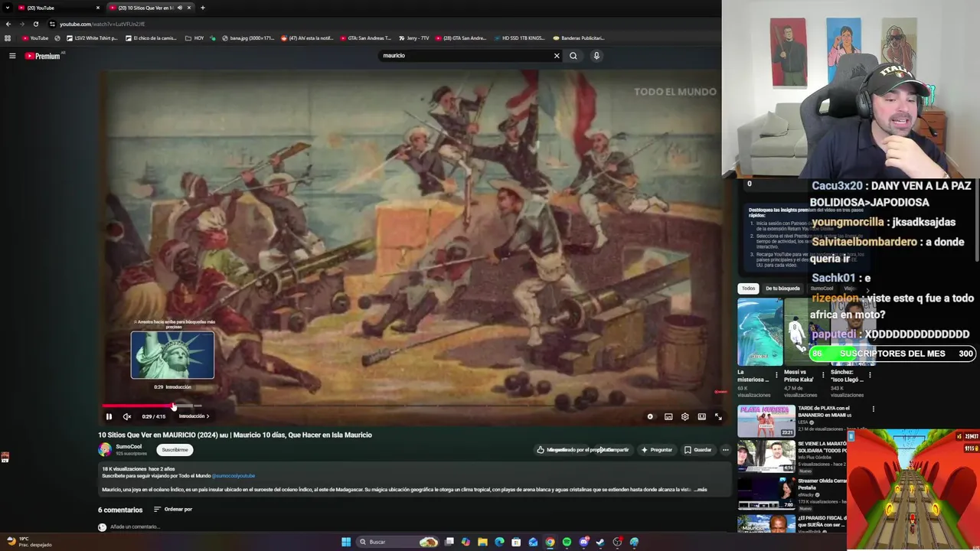980x551 pixels.
Task: Open the 'HD SSD 1TB KINGS...' bookmark
Action: coord(518,38)
